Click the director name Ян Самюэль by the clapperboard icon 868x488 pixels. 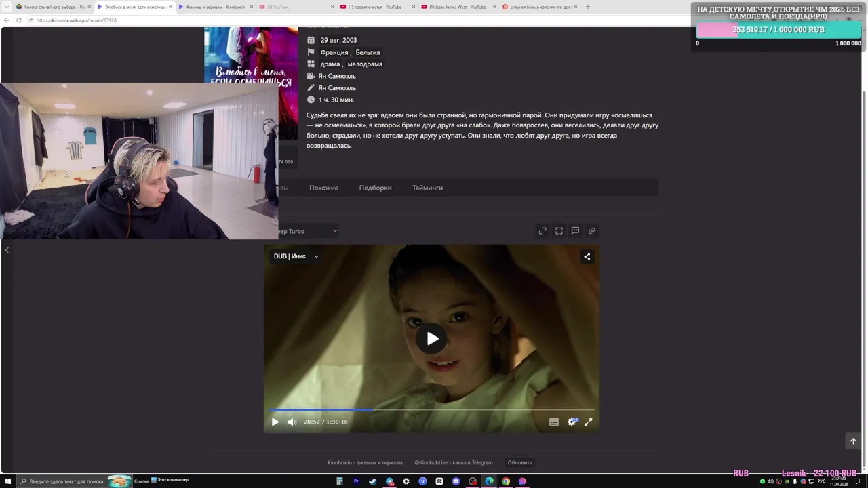(337, 76)
